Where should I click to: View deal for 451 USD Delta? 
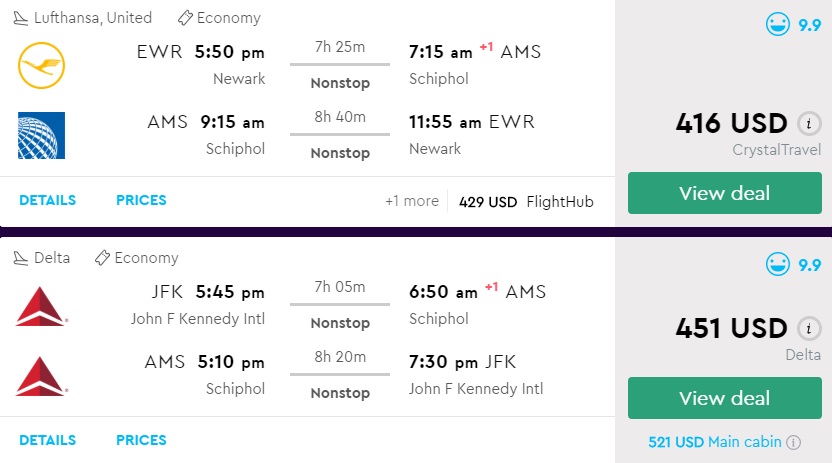click(723, 398)
